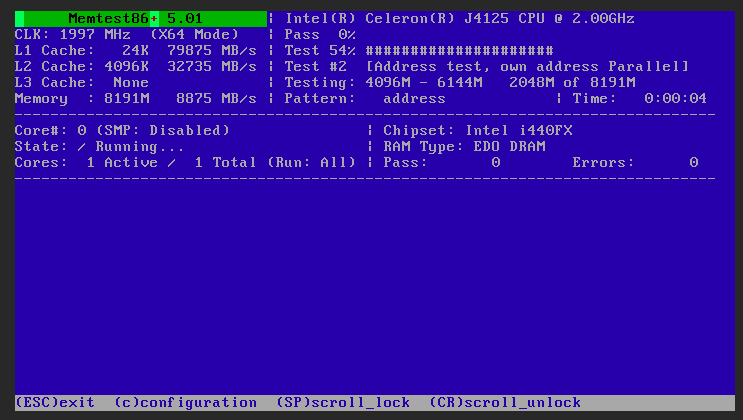
Task: Click the L3 Cache None line
Action: pos(82,83)
